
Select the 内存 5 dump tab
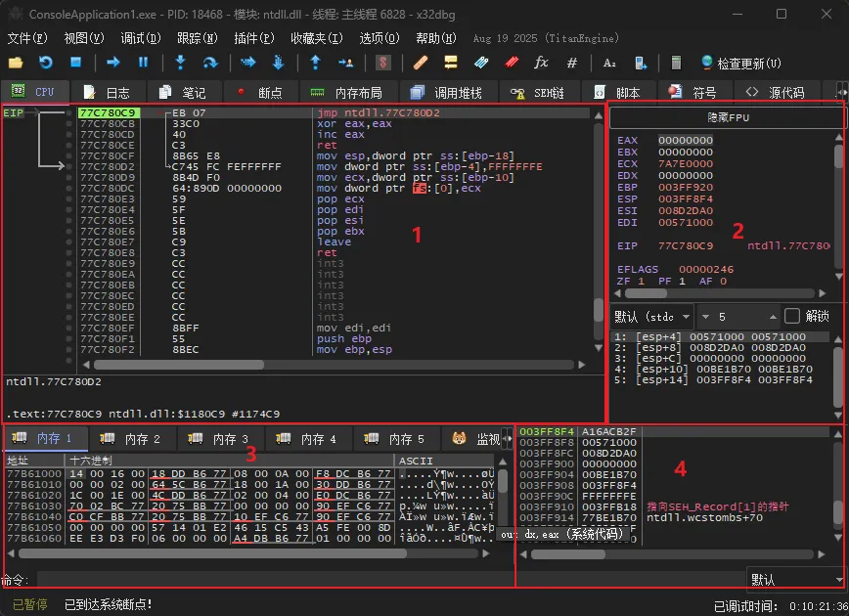click(396, 438)
